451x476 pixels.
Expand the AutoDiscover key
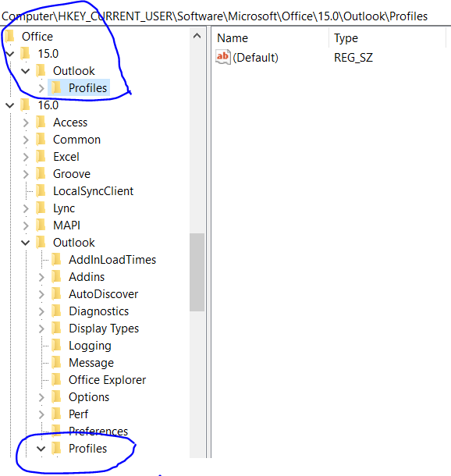[41, 294]
